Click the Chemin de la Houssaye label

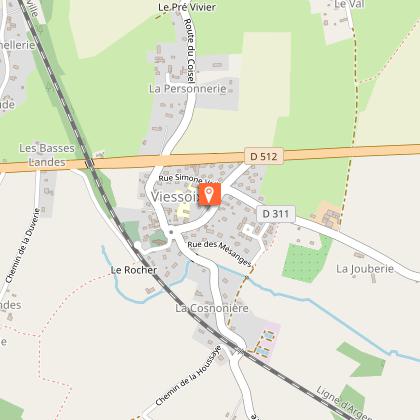point(188,376)
